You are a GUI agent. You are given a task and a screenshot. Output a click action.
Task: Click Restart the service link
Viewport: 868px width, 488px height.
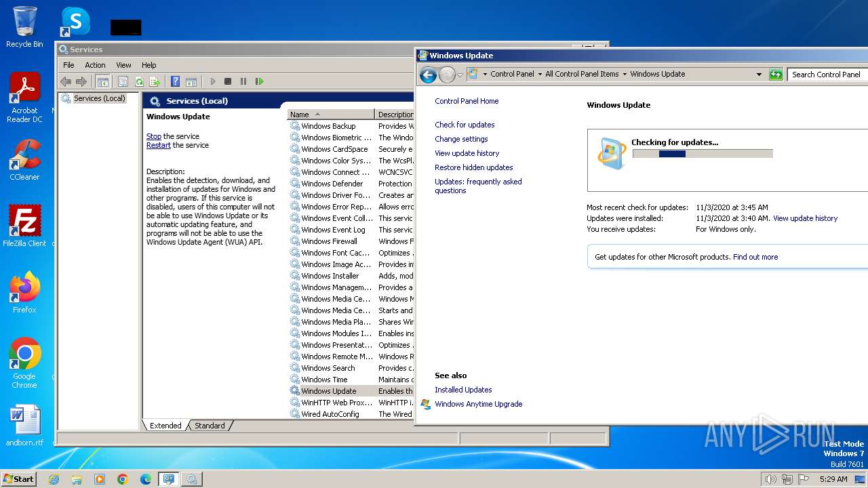pyautogui.click(x=159, y=145)
